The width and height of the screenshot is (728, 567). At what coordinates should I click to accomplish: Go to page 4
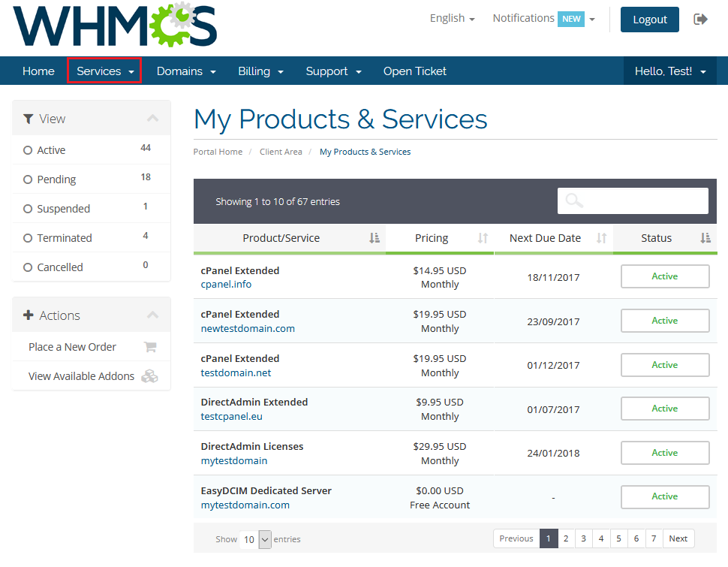tap(601, 538)
